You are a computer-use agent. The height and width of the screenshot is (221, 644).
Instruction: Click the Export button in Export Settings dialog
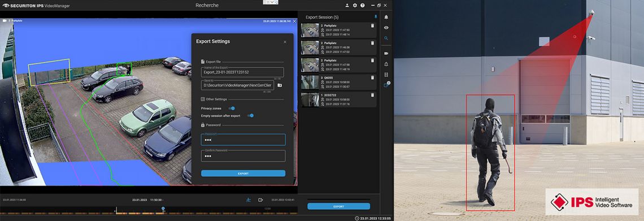pyautogui.click(x=243, y=174)
